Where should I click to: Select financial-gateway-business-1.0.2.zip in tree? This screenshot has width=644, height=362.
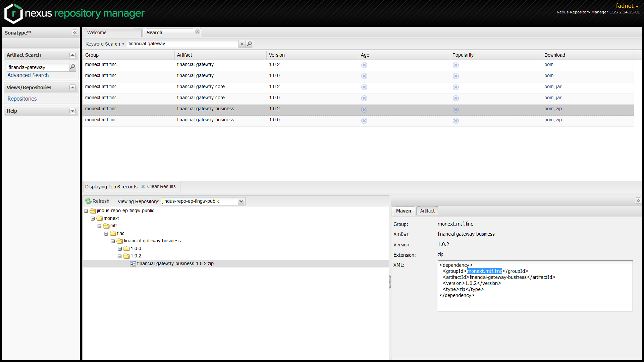[x=175, y=263]
